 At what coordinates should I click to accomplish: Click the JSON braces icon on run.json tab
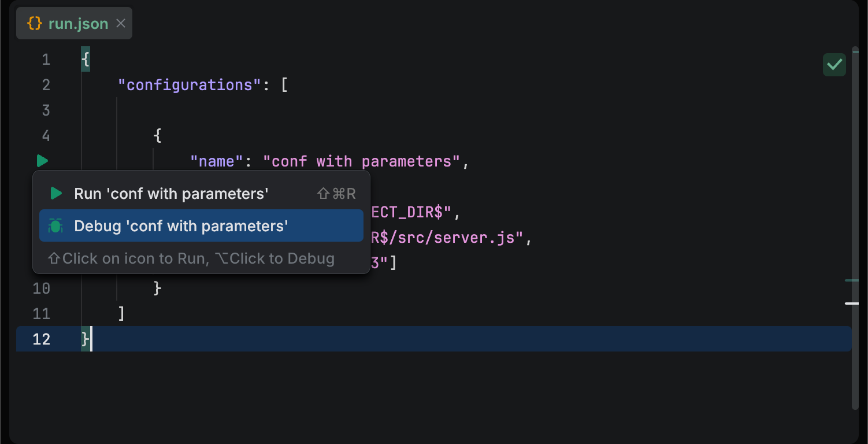(35, 24)
